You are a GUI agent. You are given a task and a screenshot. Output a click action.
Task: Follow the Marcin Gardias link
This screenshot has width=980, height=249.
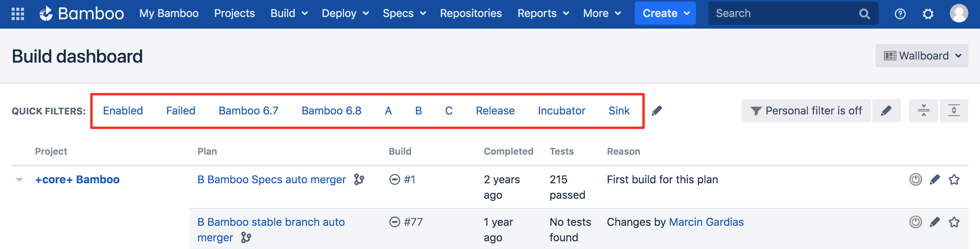coord(706,222)
